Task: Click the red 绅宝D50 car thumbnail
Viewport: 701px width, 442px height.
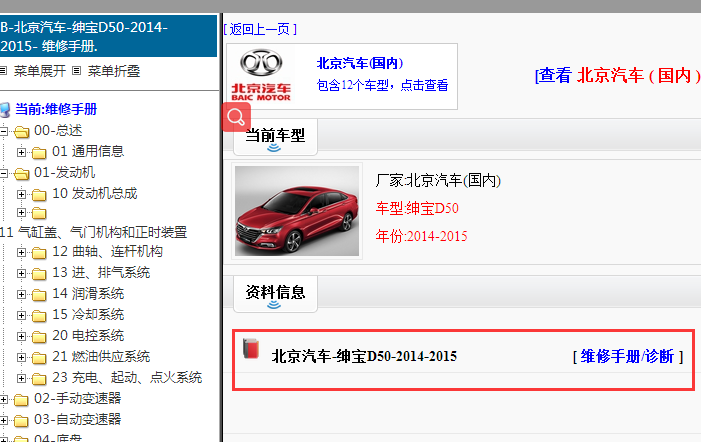Action: pyautogui.click(x=297, y=211)
